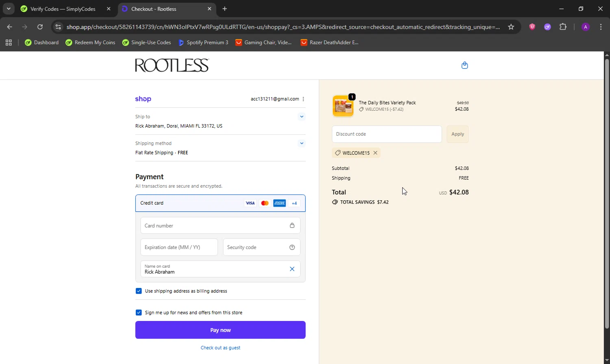Open the Razer DeathAdder bookmark
The width and height of the screenshot is (610, 364).
click(x=329, y=42)
